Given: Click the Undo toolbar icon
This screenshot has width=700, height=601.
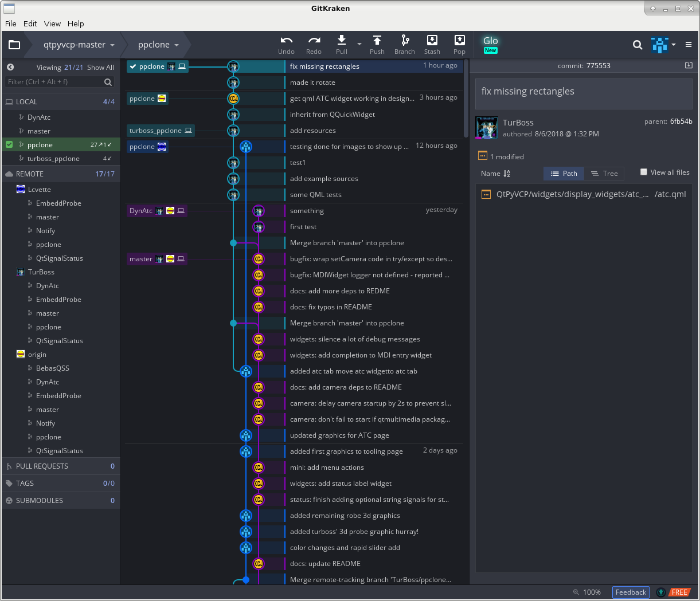Looking at the screenshot, I should tap(286, 40).
